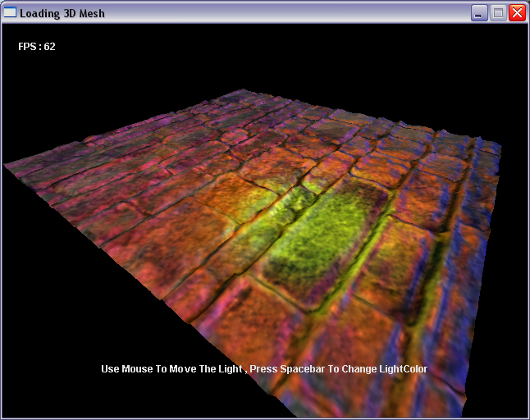Close the Loading 3D Mesh window
The width and height of the screenshot is (530, 420).
pos(517,13)
